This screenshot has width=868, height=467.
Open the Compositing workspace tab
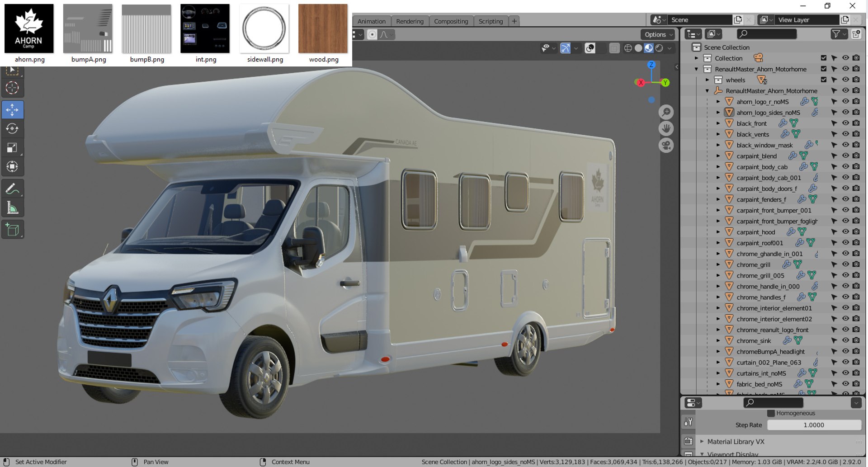coord(451,21)
